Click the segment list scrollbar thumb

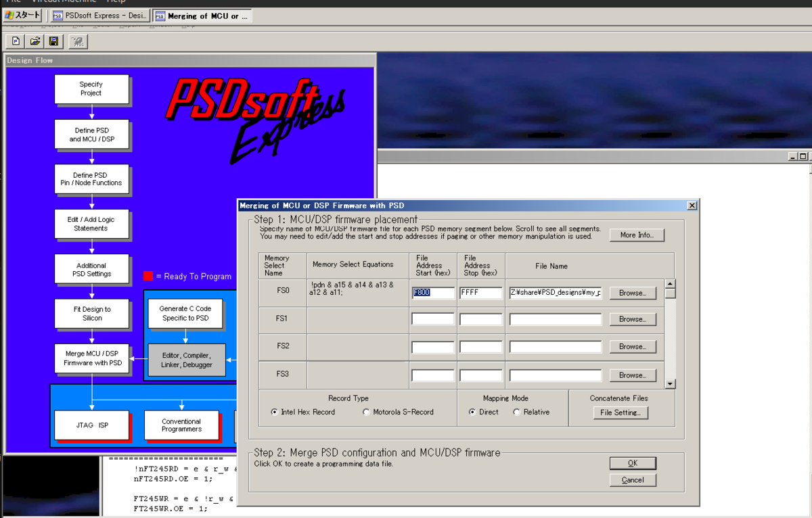[x=671, y=293]
